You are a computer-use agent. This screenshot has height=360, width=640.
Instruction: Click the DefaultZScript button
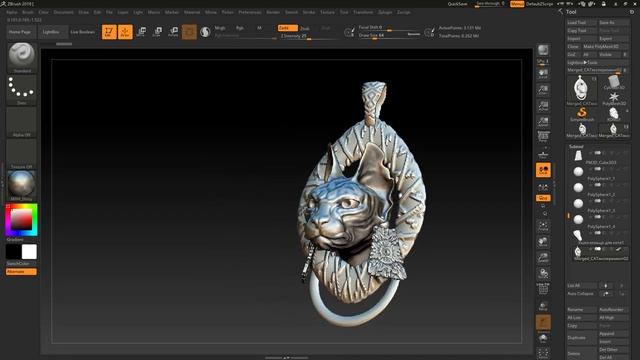[x=539, y=4]
